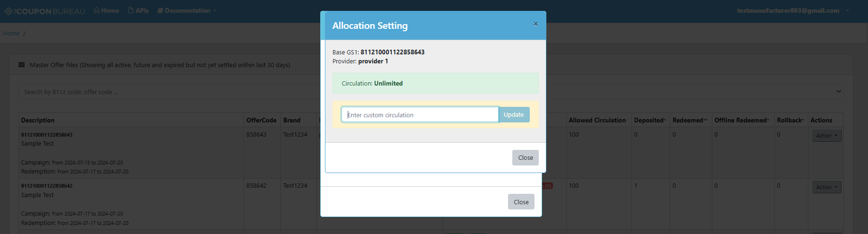Focus the custom circulation input field
The height and width of the screenshot is (234, 868).
click(x=420, y=115)
